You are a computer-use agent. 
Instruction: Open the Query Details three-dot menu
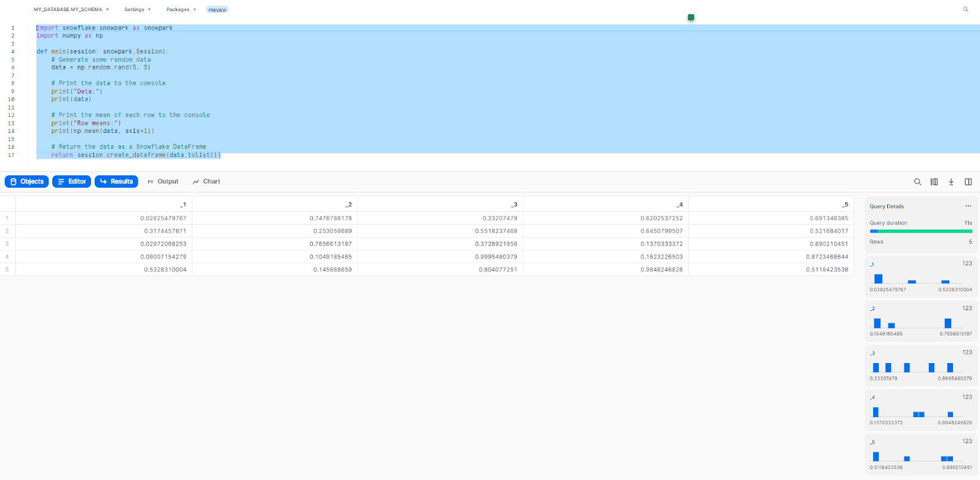click(968, 206)
